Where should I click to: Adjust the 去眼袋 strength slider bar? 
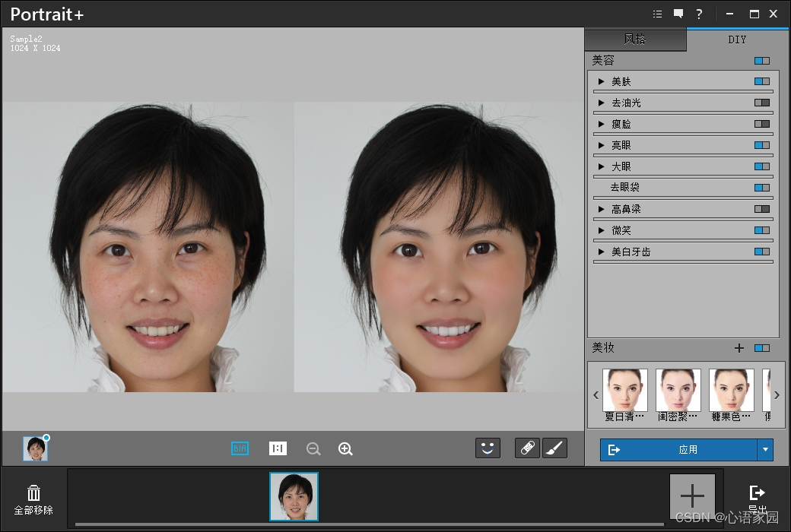pos(683,198)
